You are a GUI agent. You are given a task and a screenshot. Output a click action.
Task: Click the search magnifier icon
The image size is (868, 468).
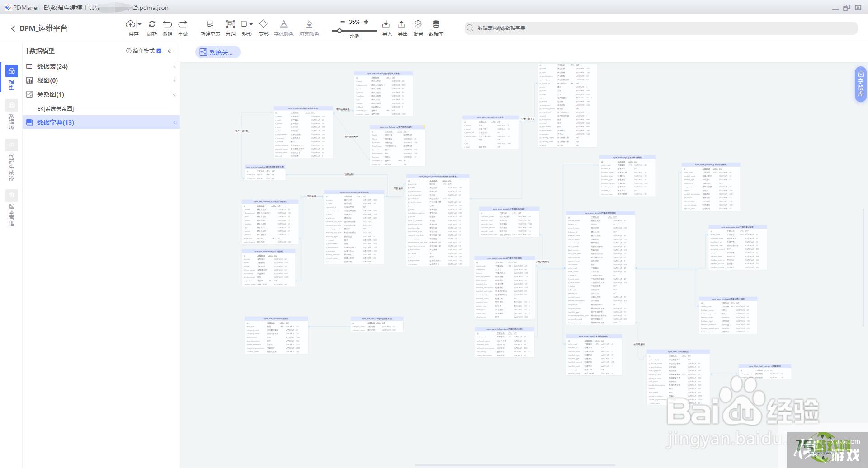(470, 28)
